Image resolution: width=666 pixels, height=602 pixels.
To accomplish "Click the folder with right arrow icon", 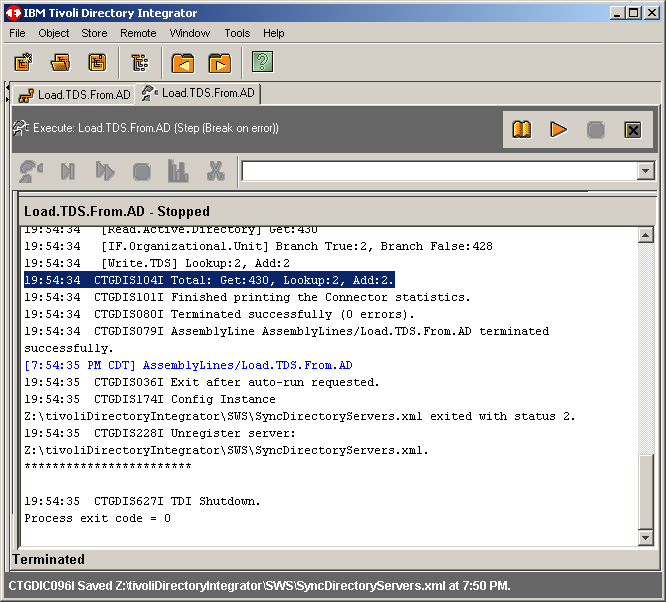I will [219, 63].
